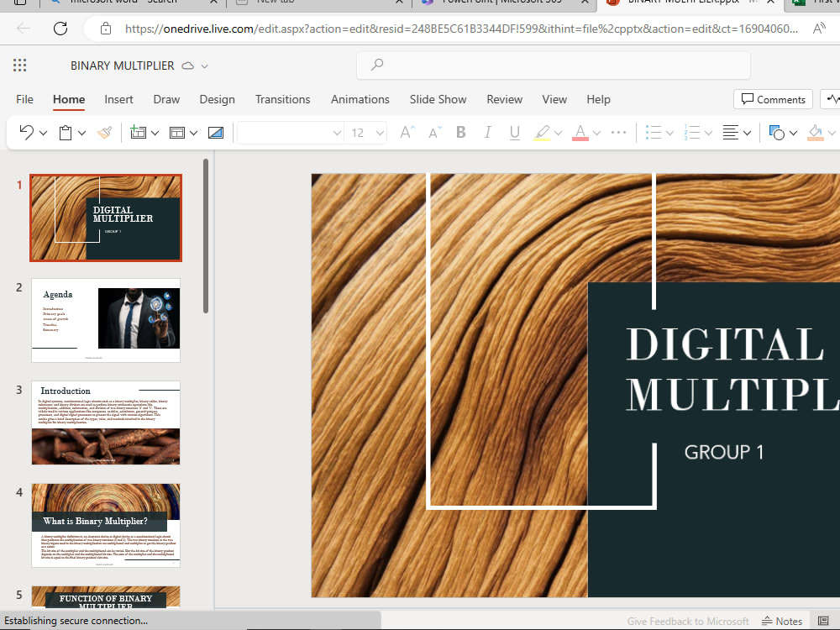This screenshot has width=840, height=630.
Task: Expand the Shapes dropdown arrow
Action: pyautogui.click(x=794, y=133)
